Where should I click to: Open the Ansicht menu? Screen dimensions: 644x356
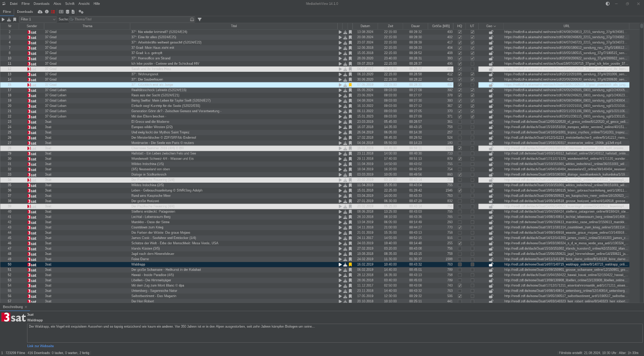point(85,4)
